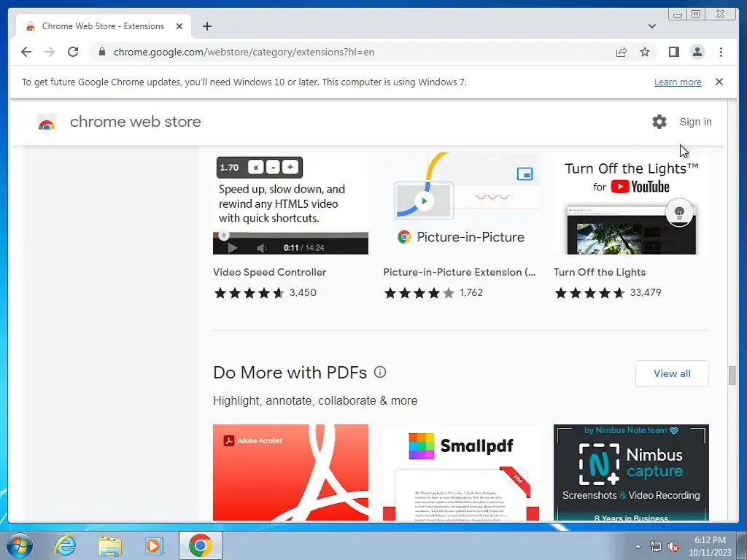The image size is (747, 560).
Task: Open the Chrome three-dot menu
Action: coord(721,52)
